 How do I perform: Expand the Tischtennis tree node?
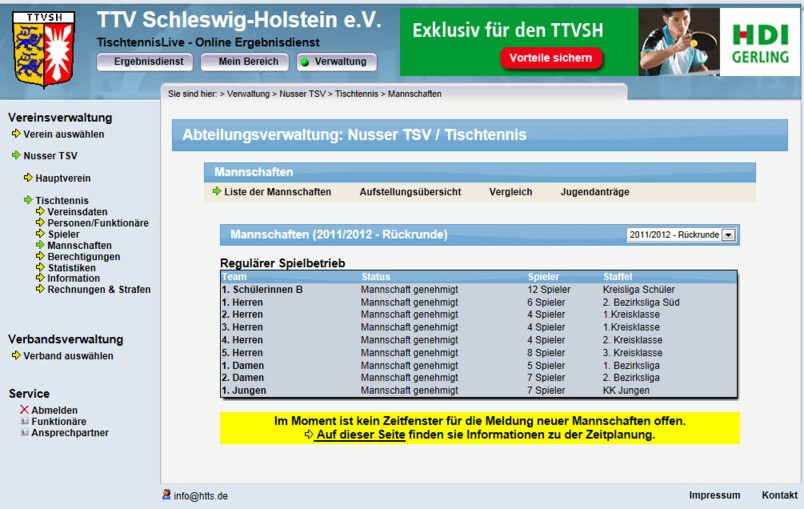28,201
